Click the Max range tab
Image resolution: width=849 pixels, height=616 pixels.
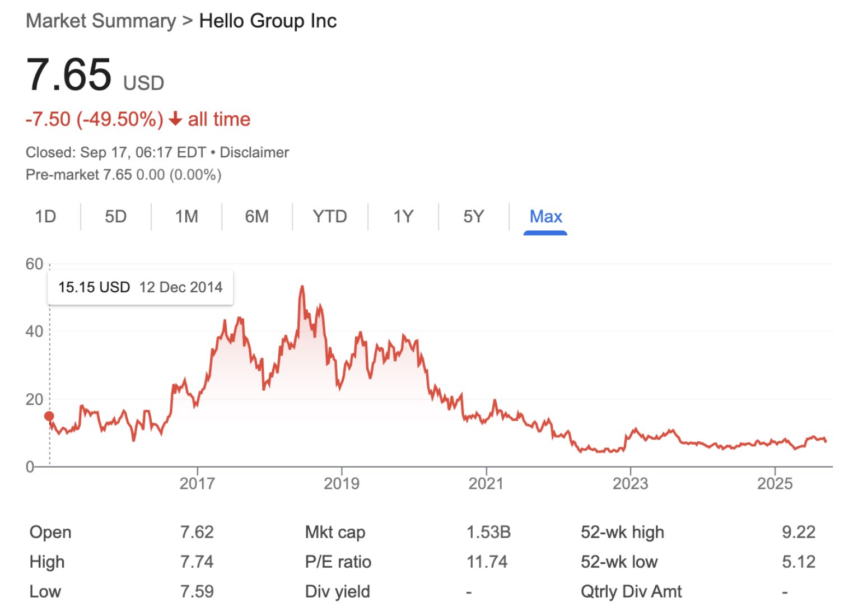click(545, 217)
